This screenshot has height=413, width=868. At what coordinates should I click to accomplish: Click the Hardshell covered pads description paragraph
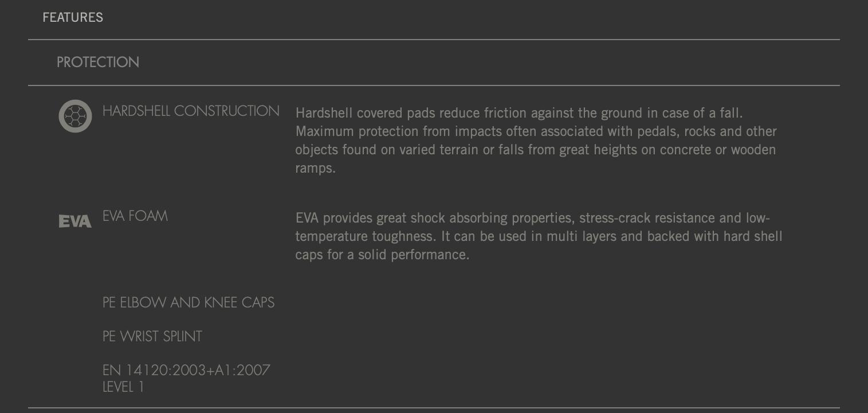(536, 141)
